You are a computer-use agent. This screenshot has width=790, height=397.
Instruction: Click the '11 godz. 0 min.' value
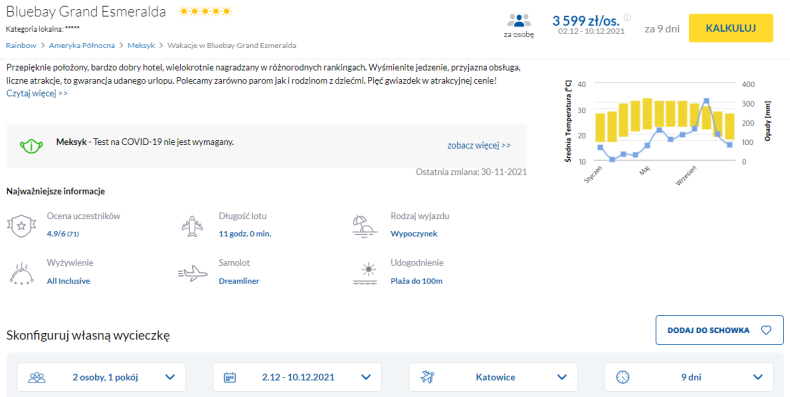coord(245,234)
